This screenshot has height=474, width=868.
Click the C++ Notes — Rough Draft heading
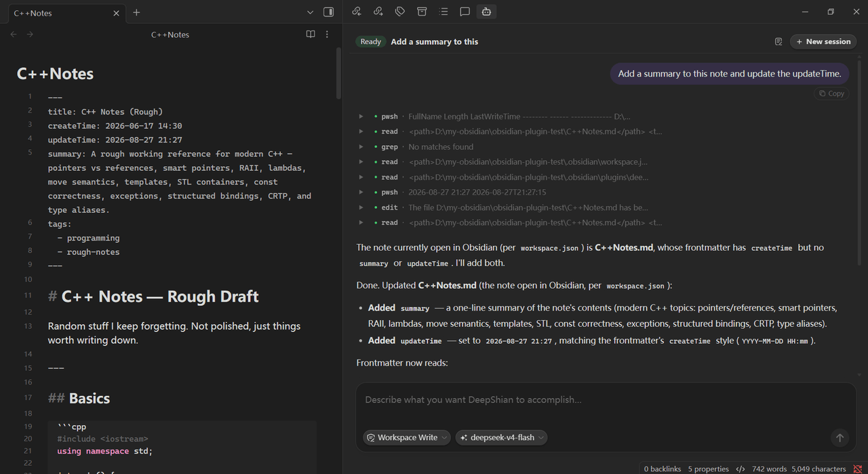click(x=160, y=296)
